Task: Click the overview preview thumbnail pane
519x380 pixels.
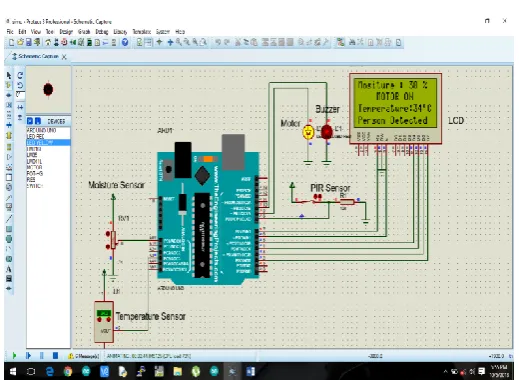Action: pos(48,89)
